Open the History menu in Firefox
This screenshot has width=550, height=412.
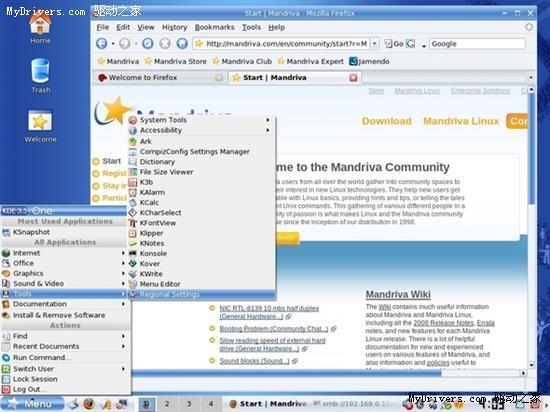[x=174, y=27]
